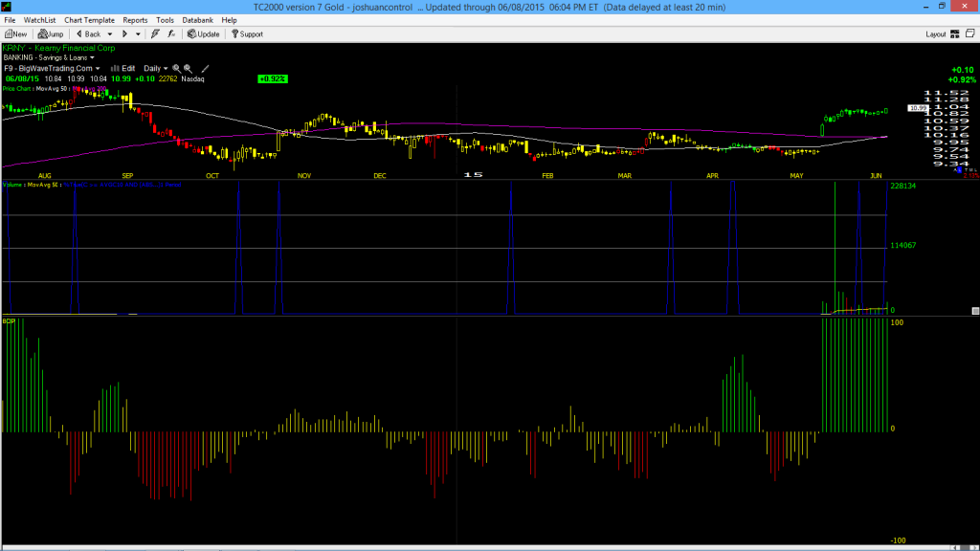Expand the Back history dropdown arrow
Viewport: 980px width, 551px height.
click(x=110, y=34)
